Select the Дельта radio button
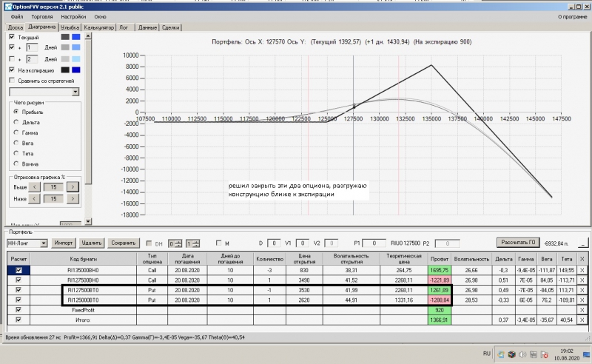Screen dimensions: 592x364 coord(16,122)
